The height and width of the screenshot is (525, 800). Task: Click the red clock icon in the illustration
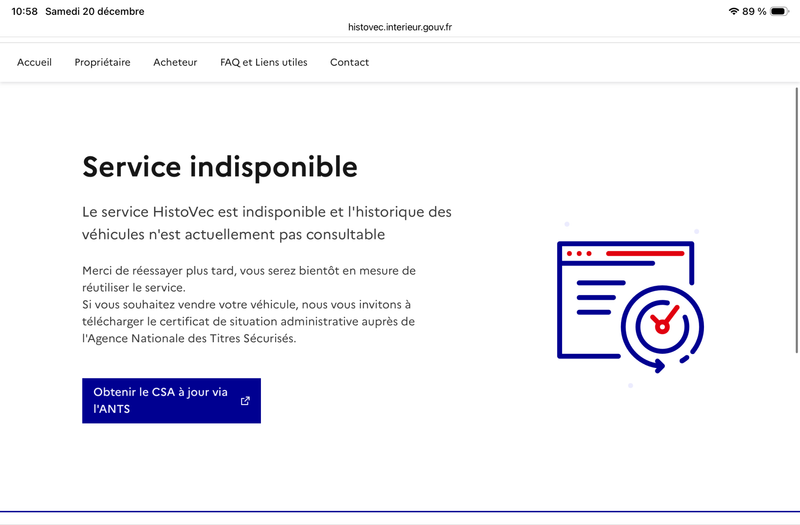(x=662, y=321)
